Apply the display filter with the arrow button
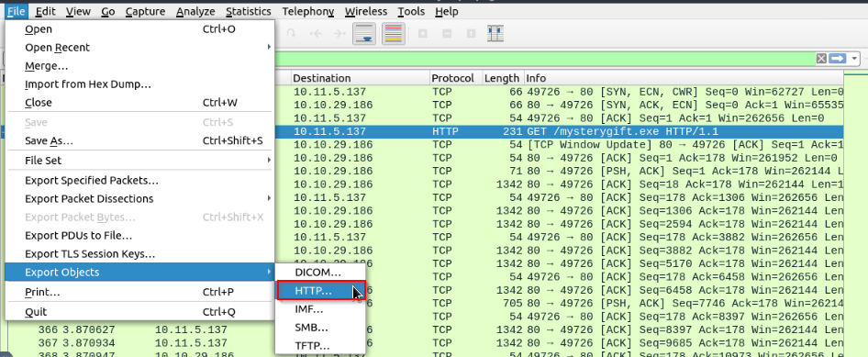 coord(838,59)
